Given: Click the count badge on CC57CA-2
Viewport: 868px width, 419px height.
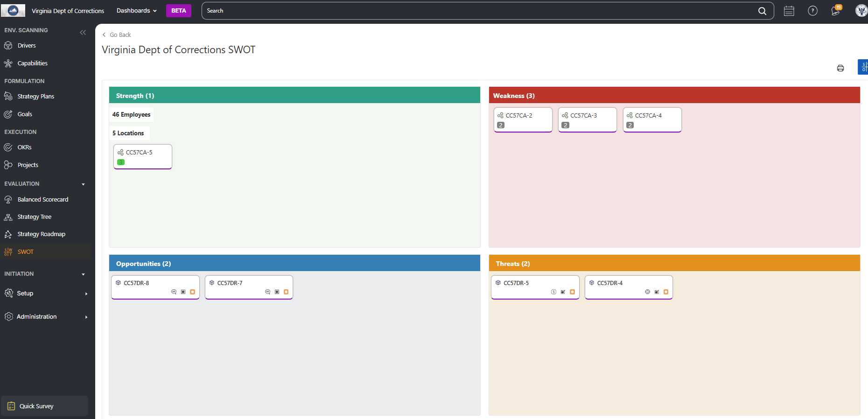Looking at the screenshot, I should pos(501,125).
